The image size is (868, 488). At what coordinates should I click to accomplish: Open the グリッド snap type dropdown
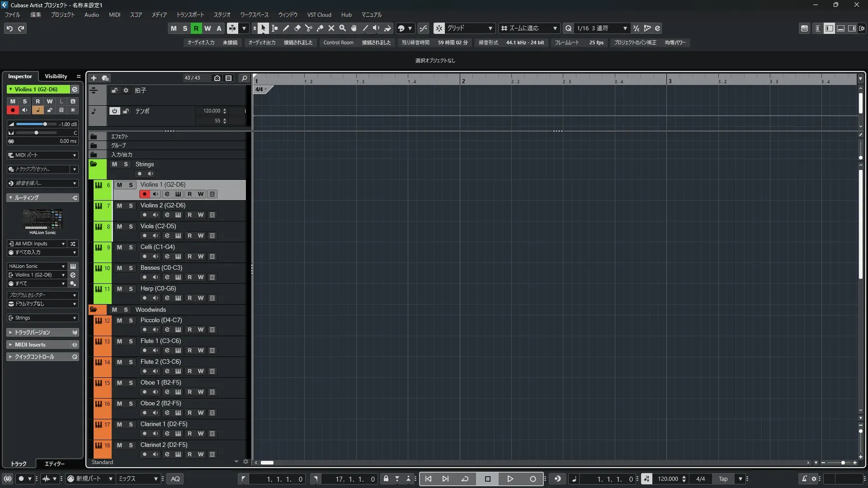click(x=490, y=28)
